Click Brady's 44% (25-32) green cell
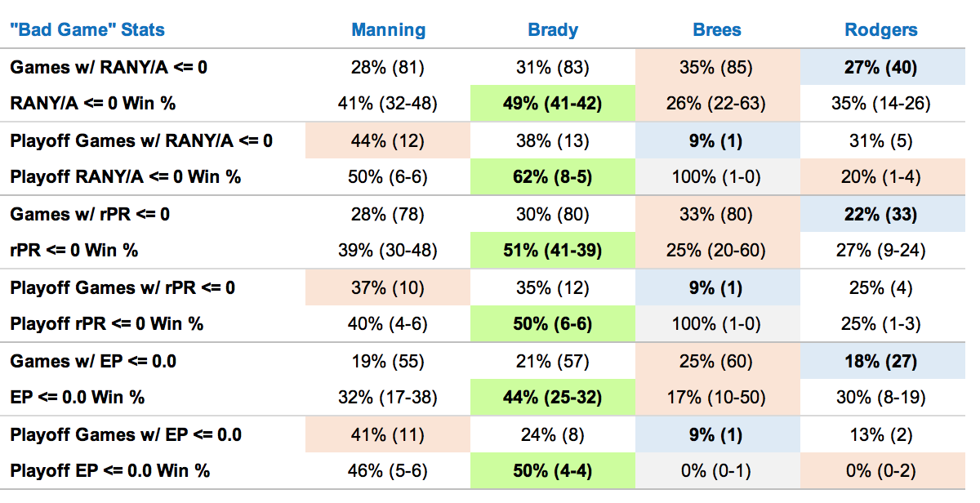This screenshot has width=980, height=503. (553, 398)
